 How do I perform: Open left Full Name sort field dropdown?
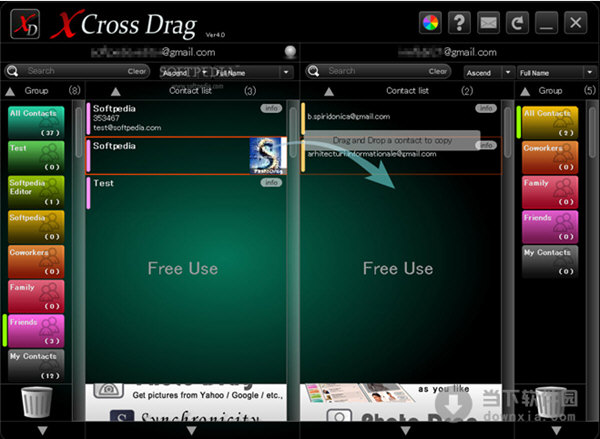click(x=253, y=72)
